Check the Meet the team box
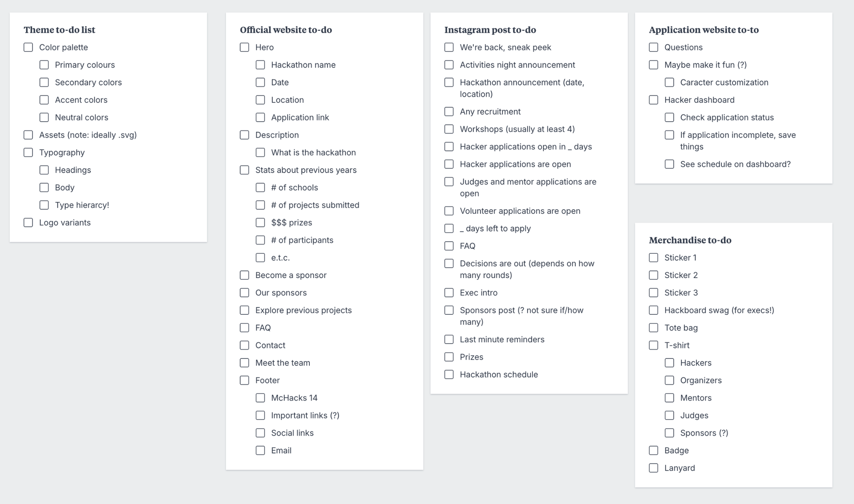Viewport: 854px width, 504px height. (x=244, y=363)
